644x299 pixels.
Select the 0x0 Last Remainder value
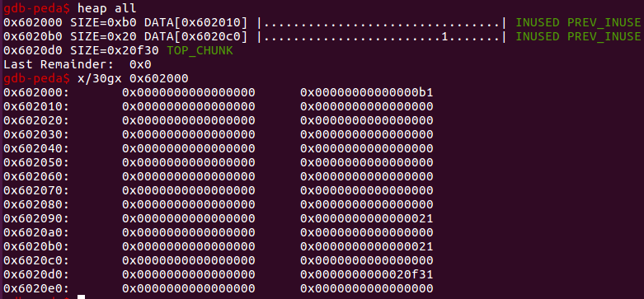click(x=140, y=64)
